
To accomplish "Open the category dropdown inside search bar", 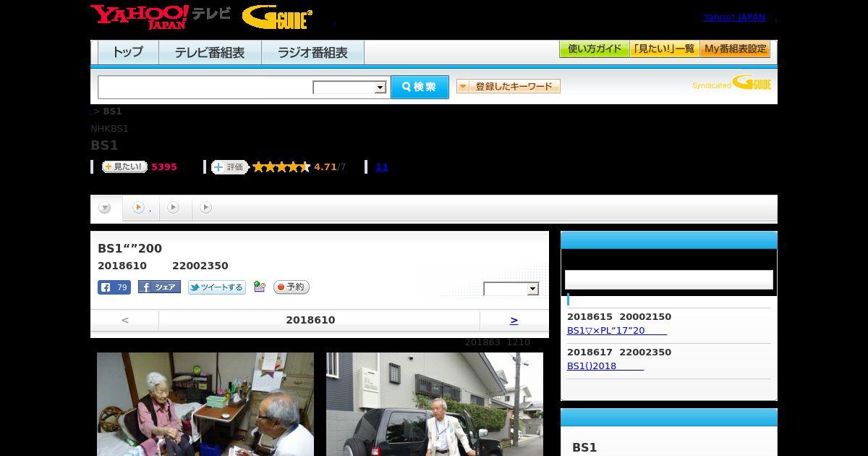I will (x=349, y=88).
